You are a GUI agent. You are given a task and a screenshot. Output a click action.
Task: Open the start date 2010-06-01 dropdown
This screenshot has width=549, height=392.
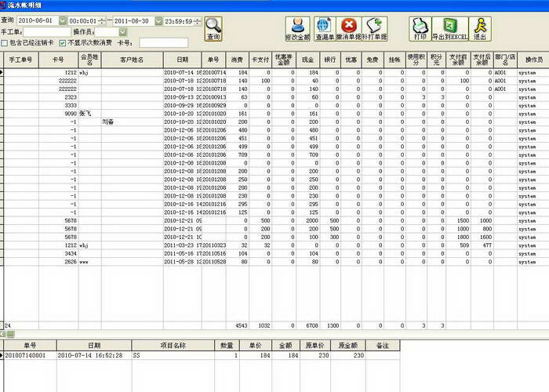point(62,21)
